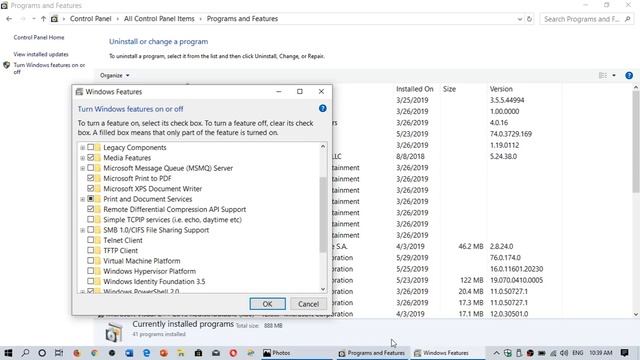This screenshot has height=360, width=640.
Task: Expand Microsoft Message Queue Server node
Action: pos(82,168)
